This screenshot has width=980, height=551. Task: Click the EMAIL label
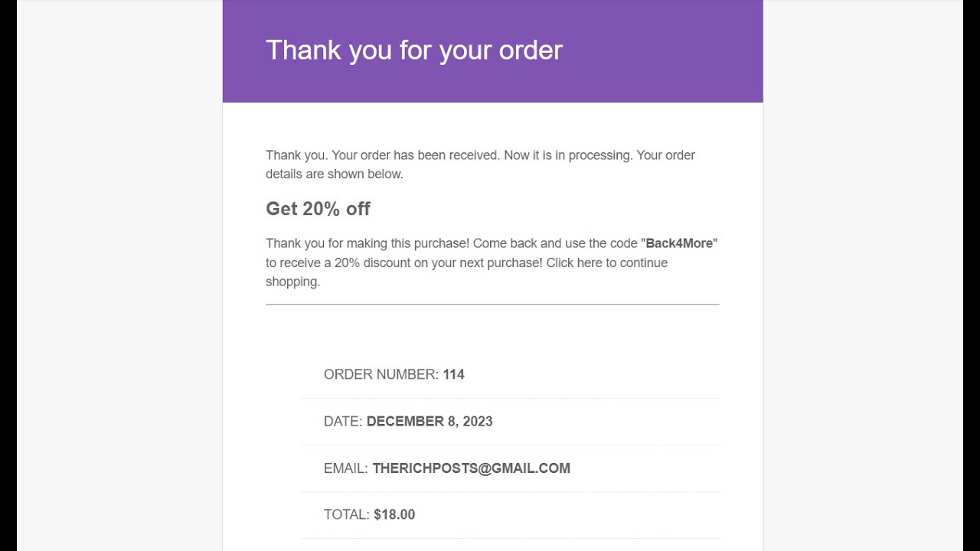pyautogui.click(x=346, y=468)
